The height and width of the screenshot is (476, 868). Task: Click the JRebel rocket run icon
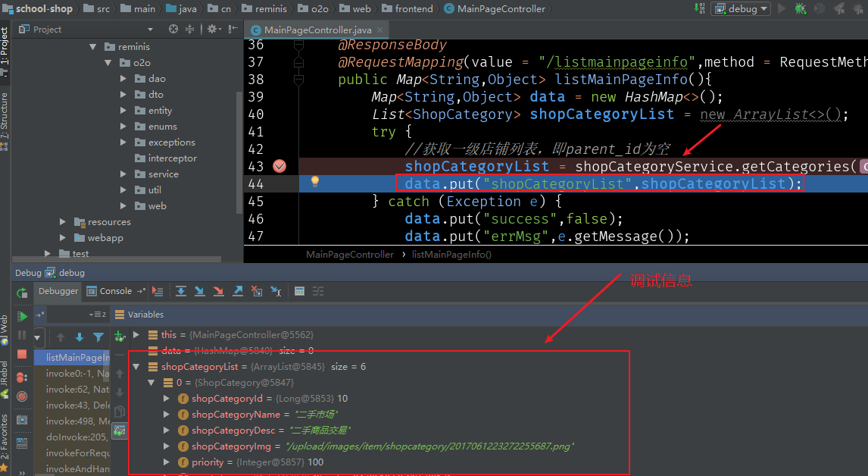840,8
